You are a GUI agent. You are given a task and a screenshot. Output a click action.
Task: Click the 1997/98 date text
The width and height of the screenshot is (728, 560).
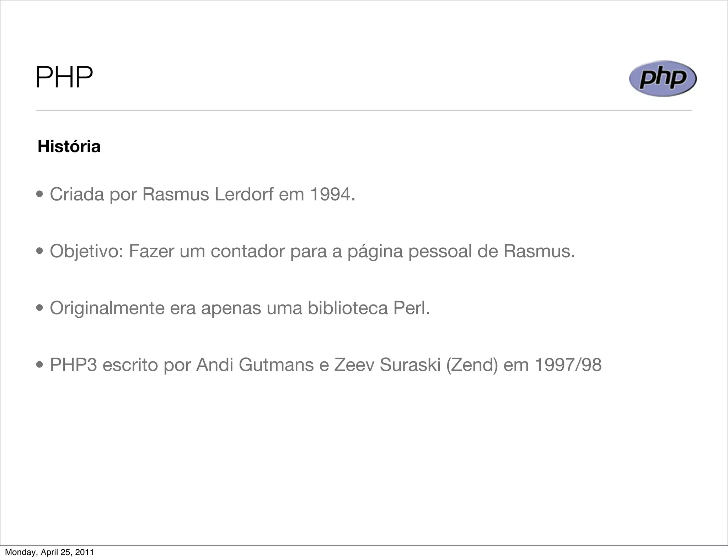tap(568, 365)
